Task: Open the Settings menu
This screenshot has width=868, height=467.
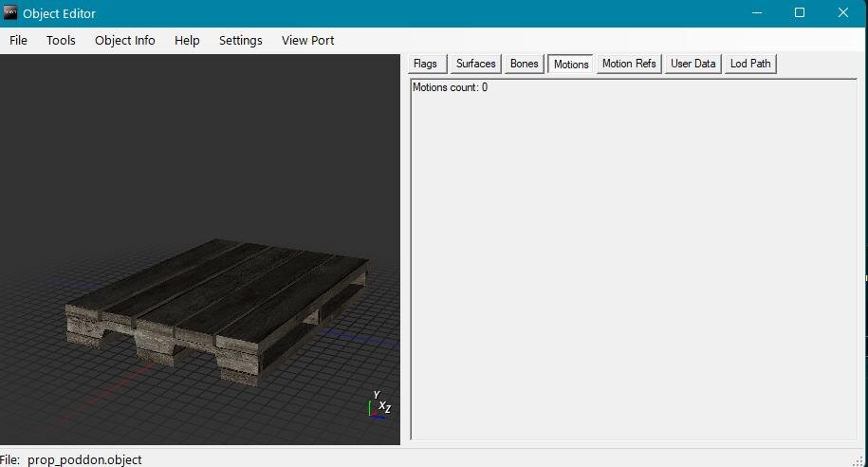Action: tap(240, 40)
